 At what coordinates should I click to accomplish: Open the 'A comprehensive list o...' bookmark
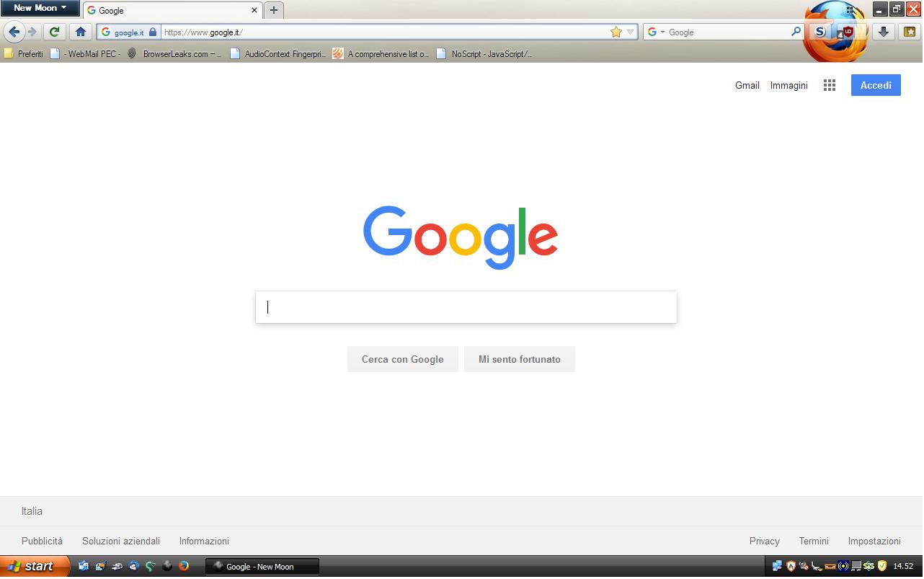(381, 53)
